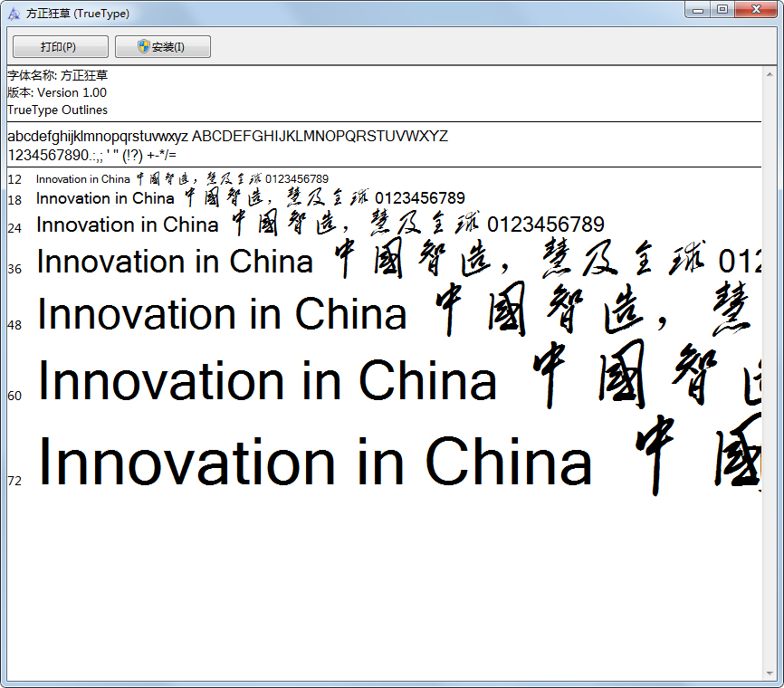Click the font name line 字体名称: 方正狂草
784x688 pixels.
click(x=58, y=75)
